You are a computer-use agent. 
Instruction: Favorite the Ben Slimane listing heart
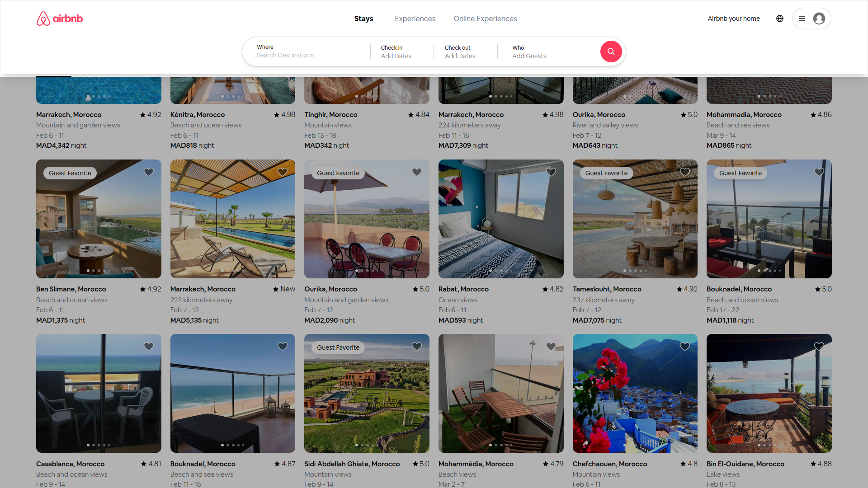point(149,172)
